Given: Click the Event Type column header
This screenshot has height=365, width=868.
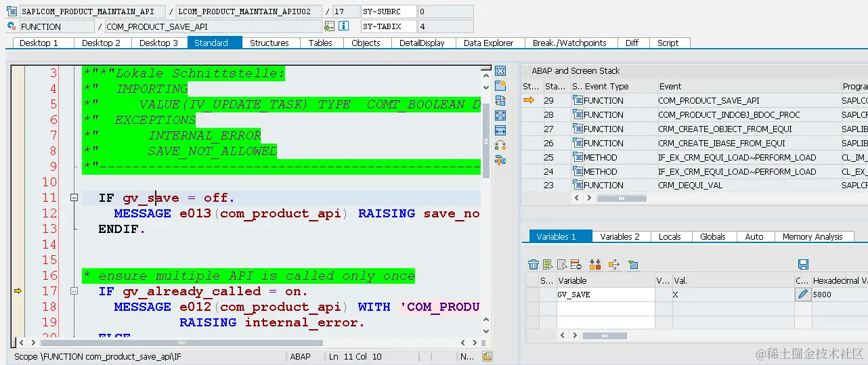Looking at the screenshot, I should click(x=620, y=86).
